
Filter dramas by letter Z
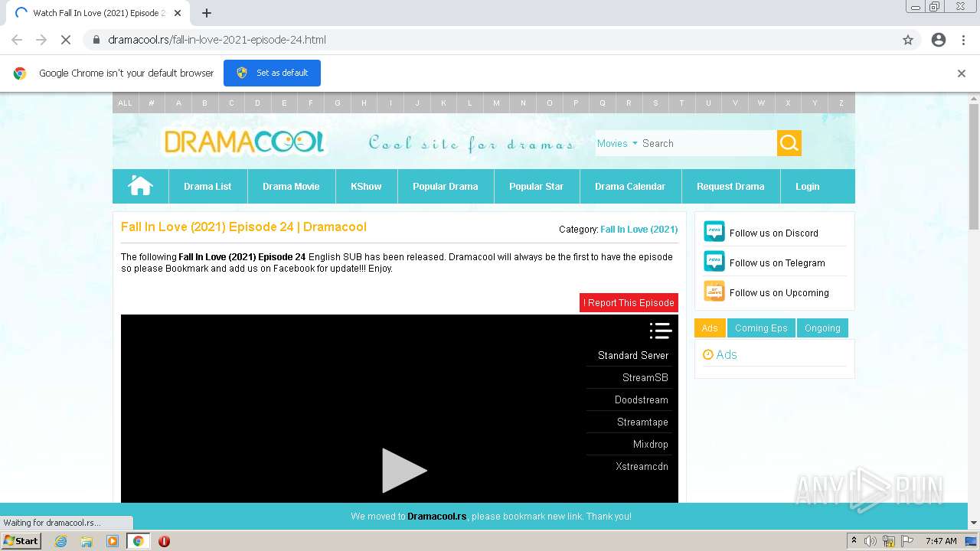coord(841,103)
